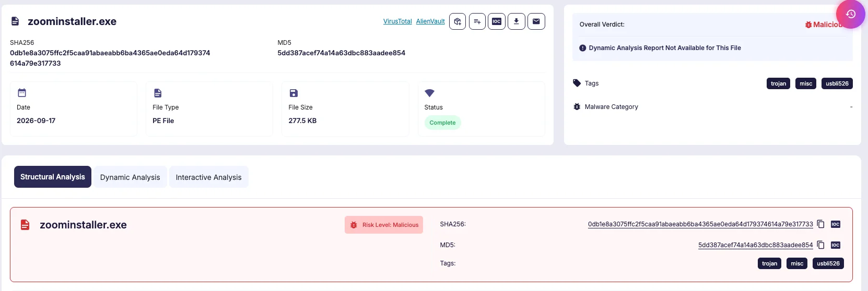The width and height of the screenshot is (868, 291).
Task: Click the top zoominstaller.exe heading
Action: [72, 21]
